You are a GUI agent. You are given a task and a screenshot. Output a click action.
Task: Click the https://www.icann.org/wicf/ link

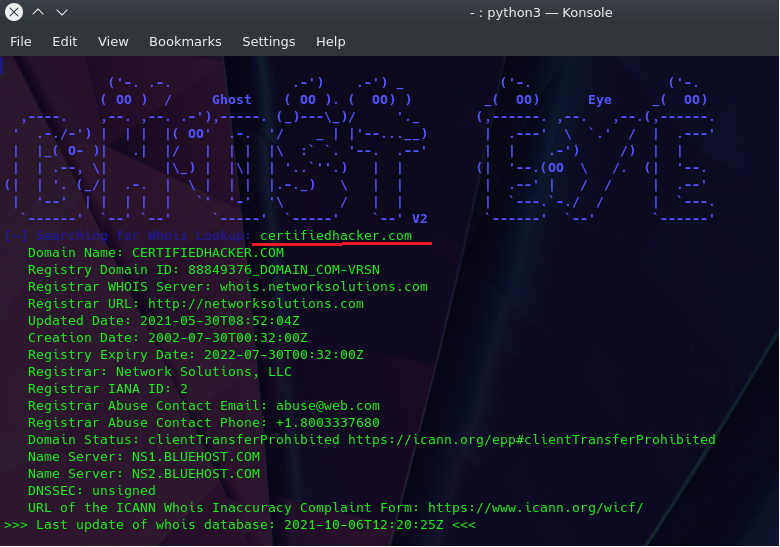[536, 508]
